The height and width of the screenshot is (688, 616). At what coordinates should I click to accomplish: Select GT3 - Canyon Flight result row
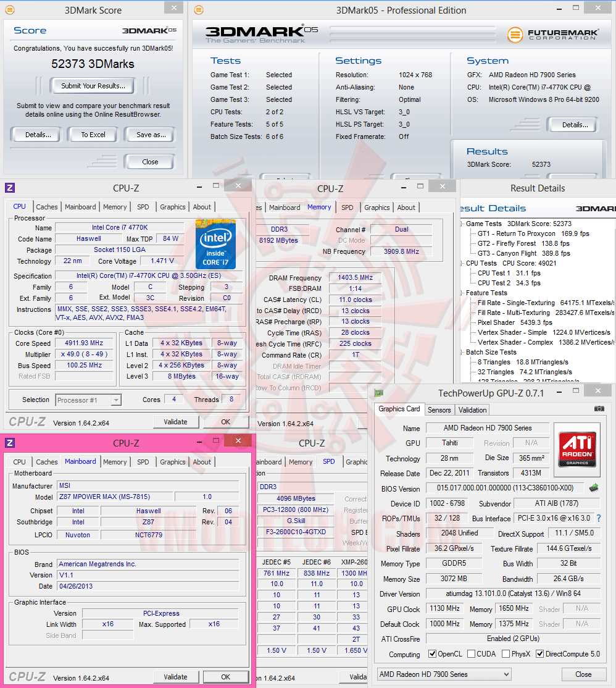pos(524,253)
